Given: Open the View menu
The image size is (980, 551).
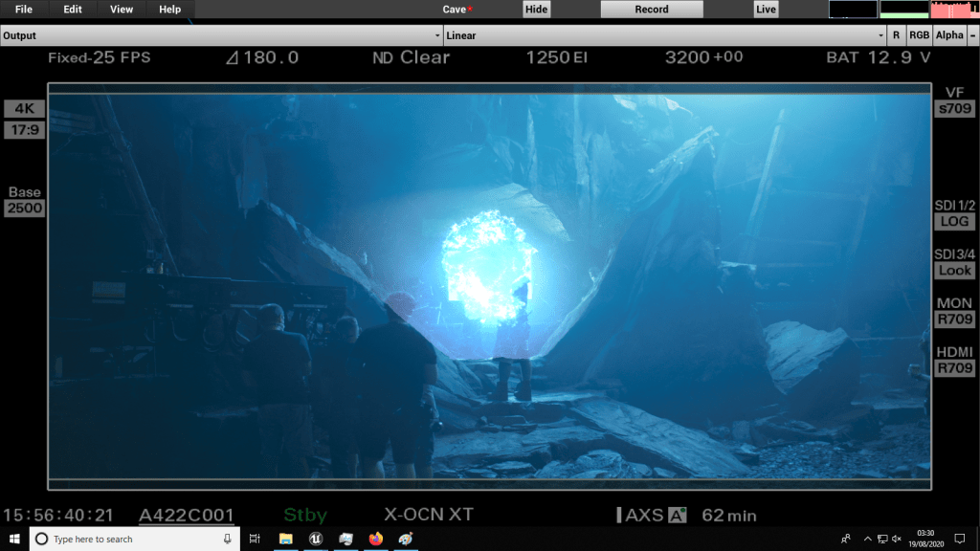Looking at the screenshot, I should pyautogui.click(x=122, y=10).
